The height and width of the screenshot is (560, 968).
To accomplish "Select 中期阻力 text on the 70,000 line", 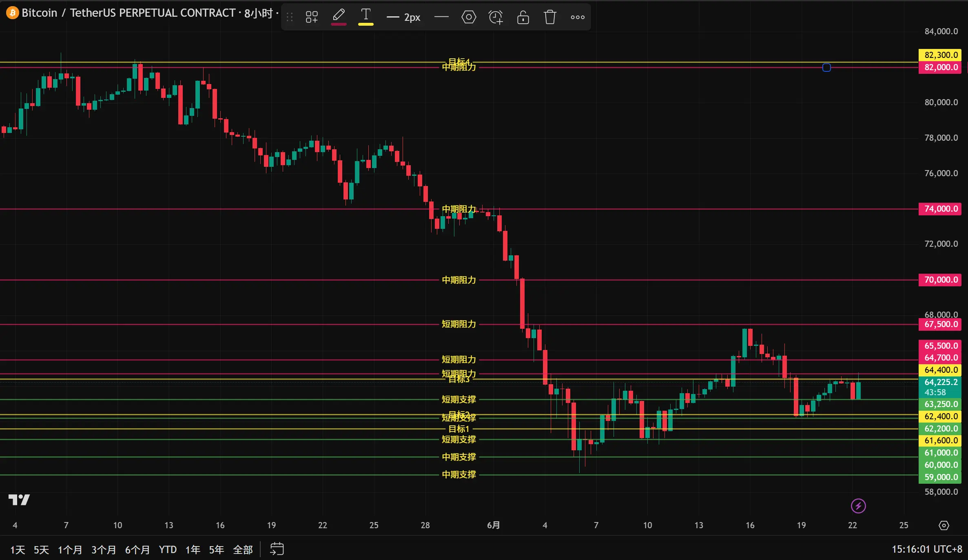I will (459, 280).
